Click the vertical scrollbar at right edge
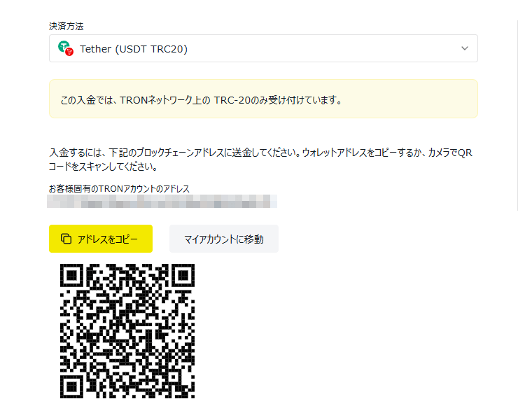The image size is (532, 420). [518, 115]
